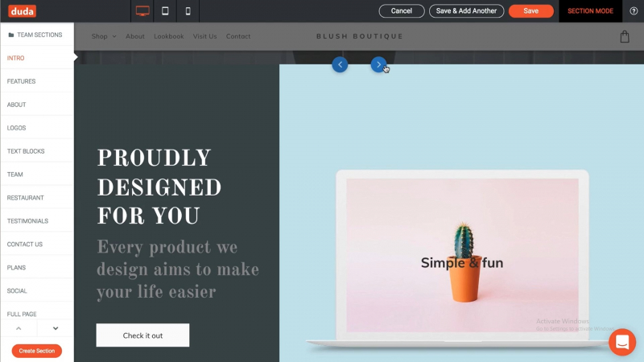Show previous section design arrow
This screenshot has width=644, height=362.
(x=340, y=64)
